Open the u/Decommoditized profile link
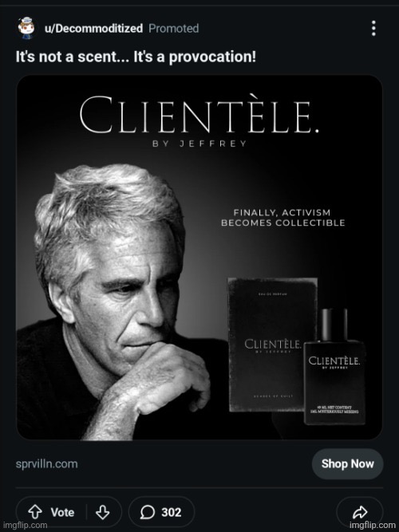The image size is (399, 532). 93,29
